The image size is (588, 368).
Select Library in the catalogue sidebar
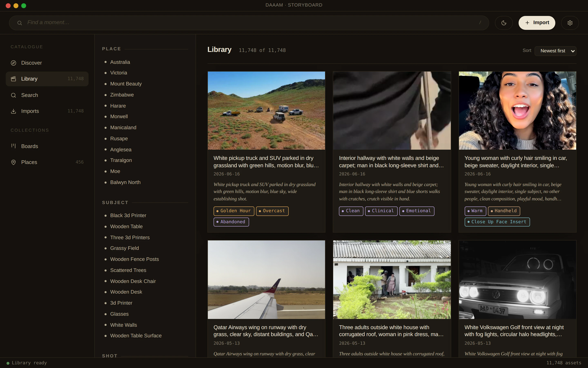pyautogui.click(x=47, y=79)
